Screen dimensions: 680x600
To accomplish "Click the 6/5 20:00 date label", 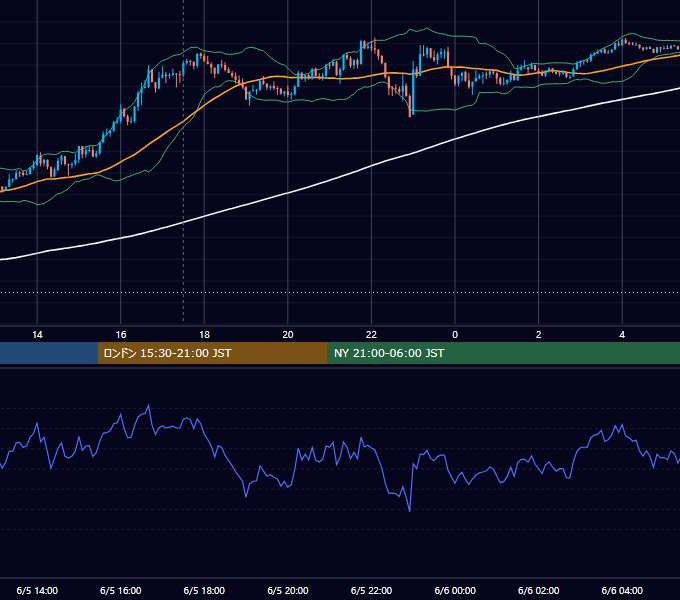I will (288, 590).
